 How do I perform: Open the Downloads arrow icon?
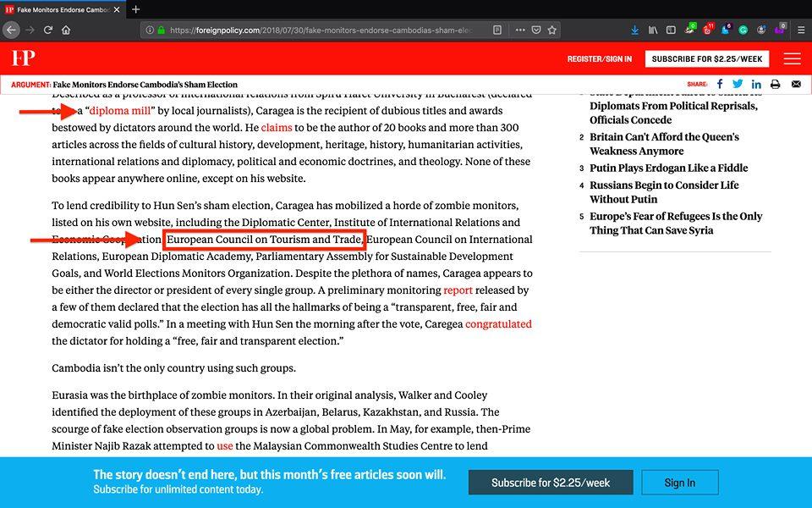[635, 30]
